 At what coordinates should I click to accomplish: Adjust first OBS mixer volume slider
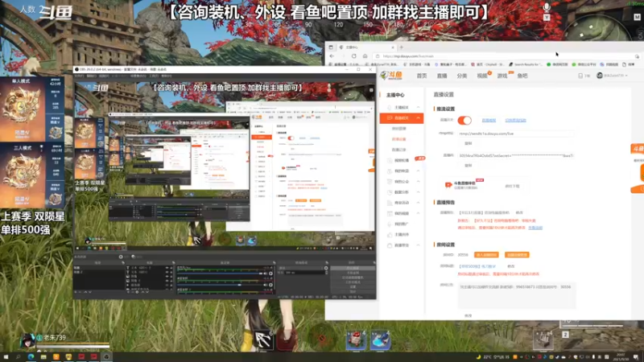click(x=220, y=274)
